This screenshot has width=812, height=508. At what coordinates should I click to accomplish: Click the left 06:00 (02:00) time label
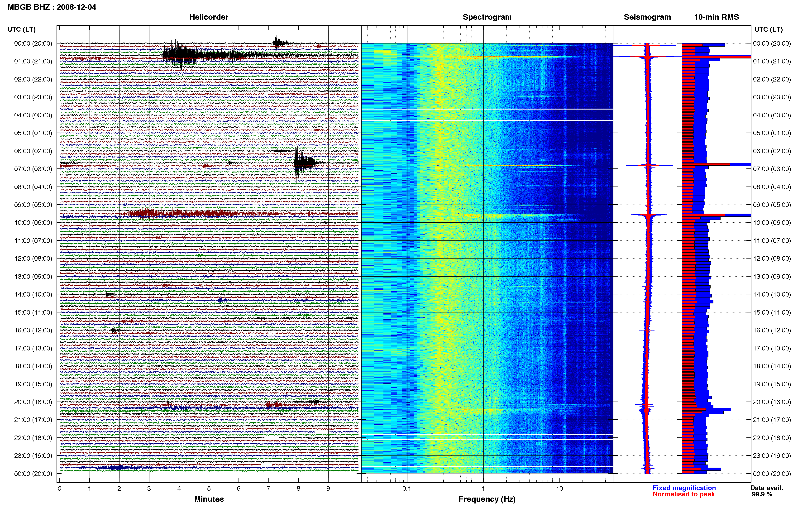tap(33, 151)
